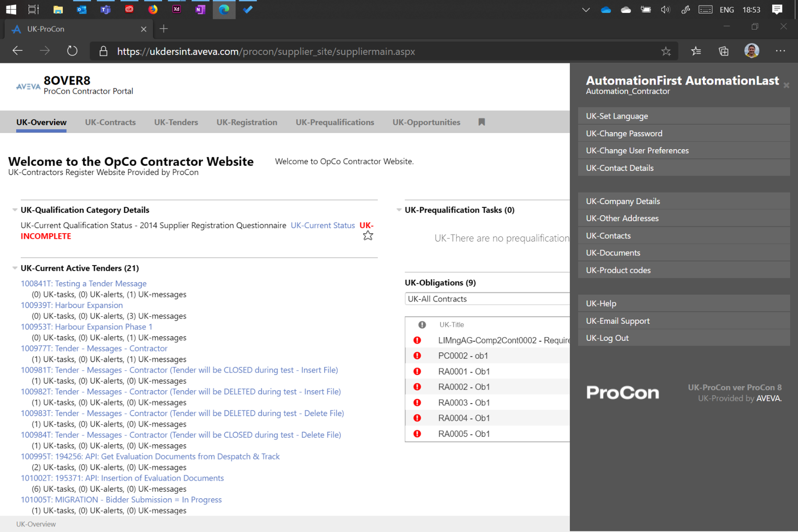Screen dimensions: 798x532
Task: Switch to the UK-Tenders tab
Action: 176,122
